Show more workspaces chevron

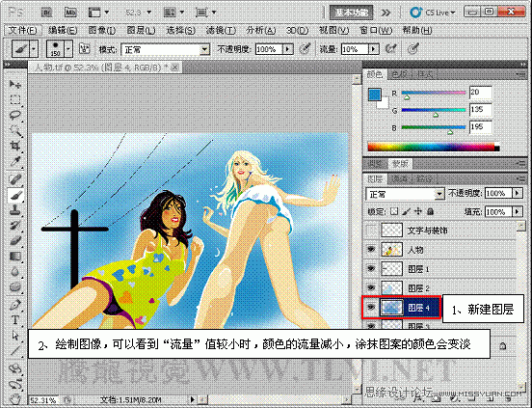click(x=386, y=13)
